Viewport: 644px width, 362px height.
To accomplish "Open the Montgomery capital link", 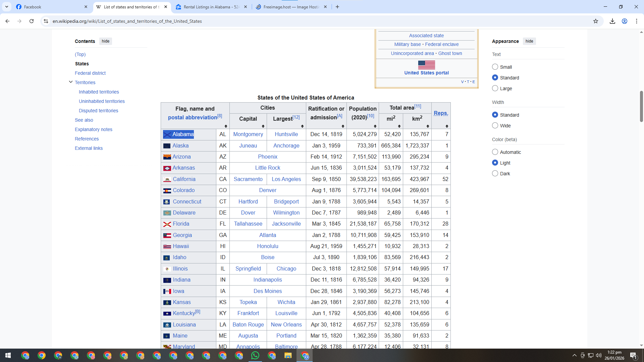I will tap(248, 134).
